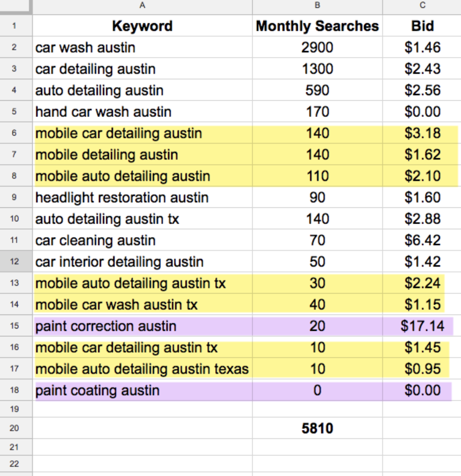The image size is (461, 476).
Task: Click the $17.14 bid cell
Action: pyautogui.click(x=422, y=327)
